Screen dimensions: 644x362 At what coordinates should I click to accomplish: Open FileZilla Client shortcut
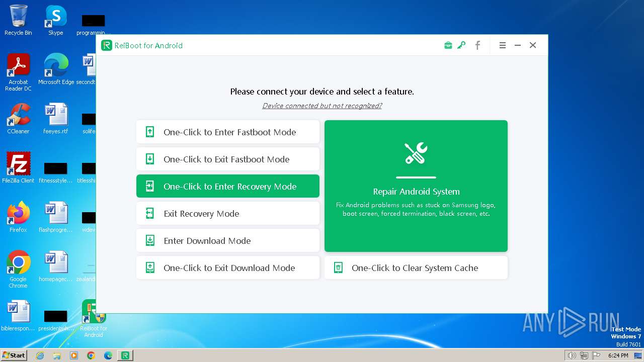click(18, 168)
